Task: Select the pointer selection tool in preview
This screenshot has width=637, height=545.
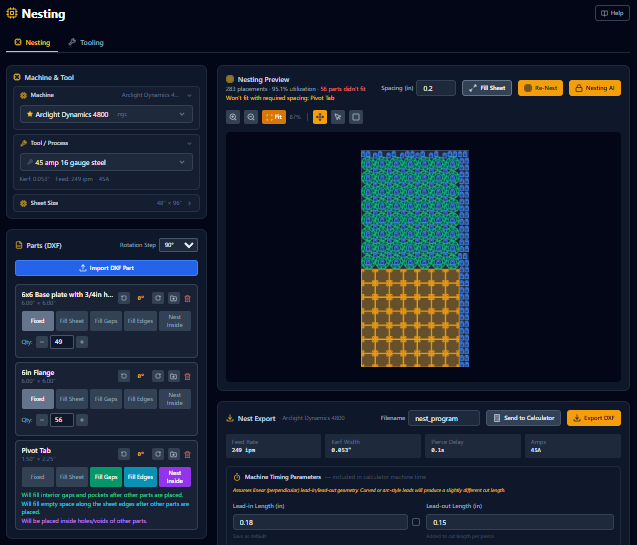Action: coord(338,117)
